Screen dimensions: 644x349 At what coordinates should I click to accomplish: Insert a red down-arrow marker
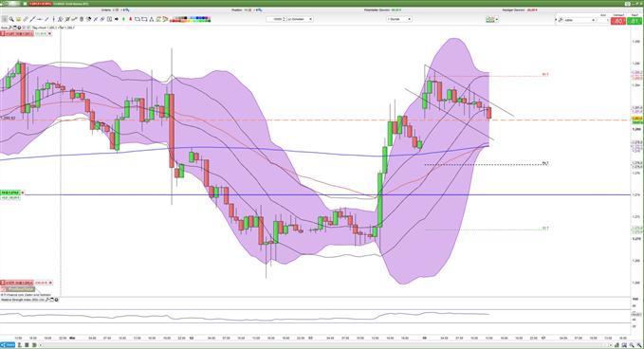point(131,19)
